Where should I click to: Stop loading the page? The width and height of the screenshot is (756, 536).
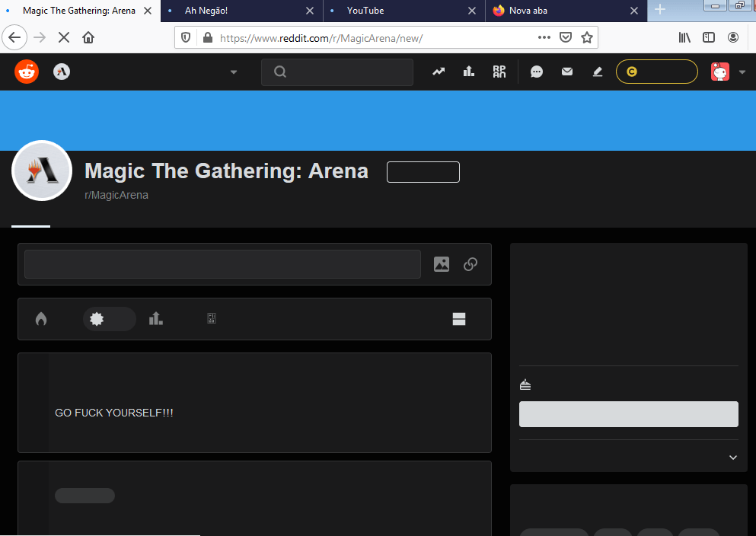64,37
